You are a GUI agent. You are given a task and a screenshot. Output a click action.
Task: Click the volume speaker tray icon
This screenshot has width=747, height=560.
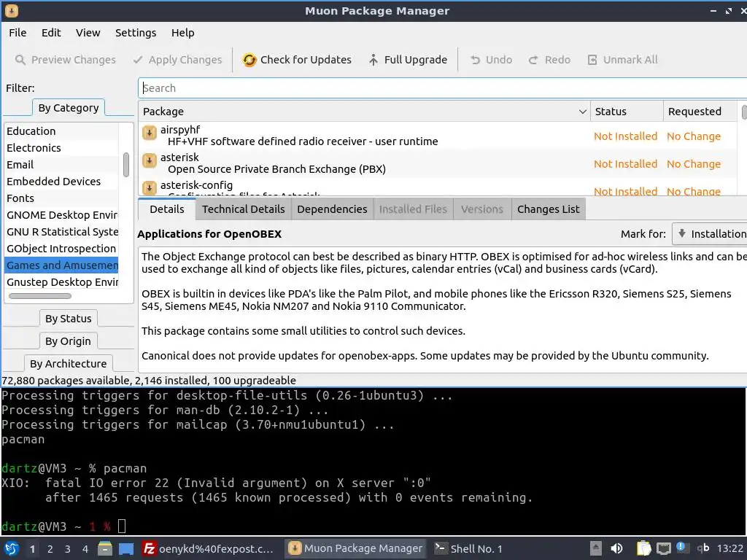tap(616, 548)
